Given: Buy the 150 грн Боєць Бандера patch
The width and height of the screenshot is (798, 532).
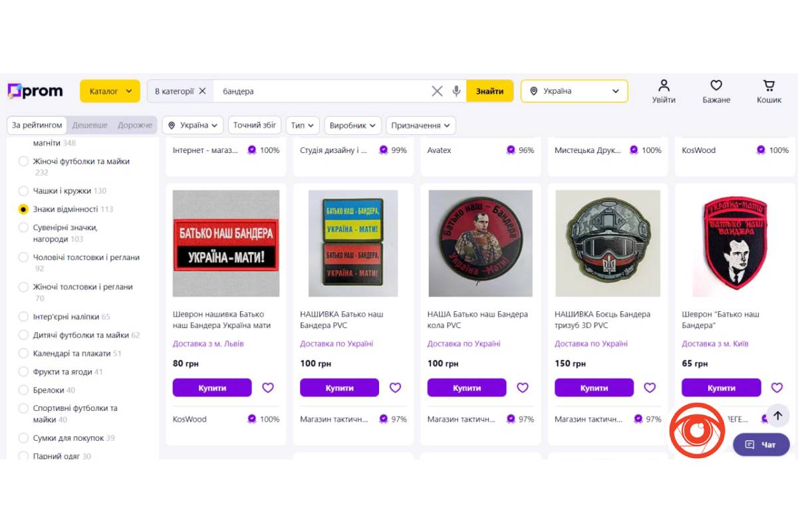Looking at the screenshot, I should (594, 388).
